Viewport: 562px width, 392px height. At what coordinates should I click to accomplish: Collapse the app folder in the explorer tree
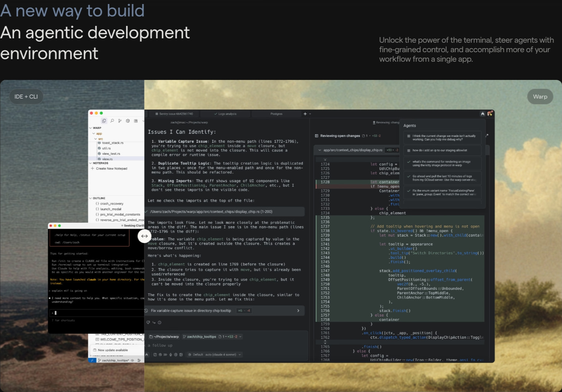tap(94, 134)
